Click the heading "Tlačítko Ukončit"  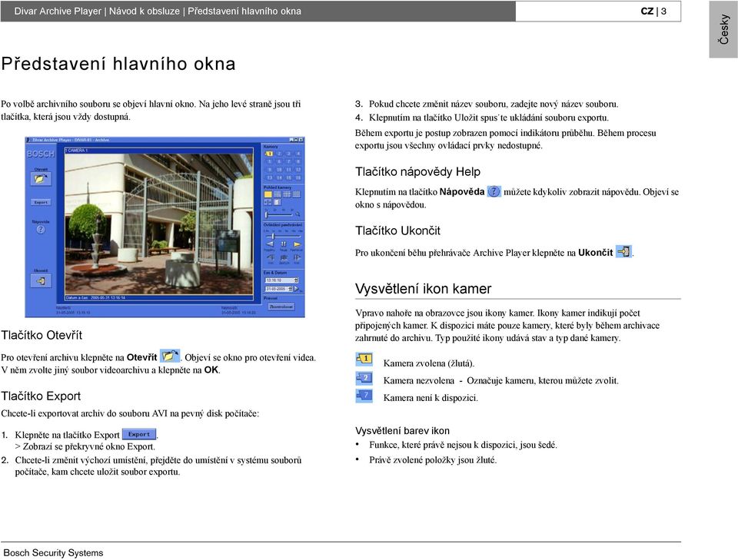pos(397,230)
